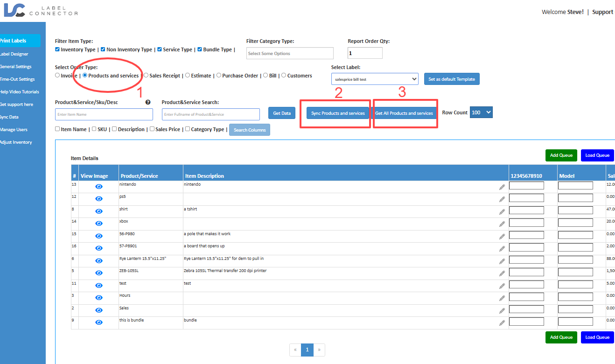Click eye icon for ZEB-105SL row
Viewport: 615px width, 364px height.
point(99,273)
